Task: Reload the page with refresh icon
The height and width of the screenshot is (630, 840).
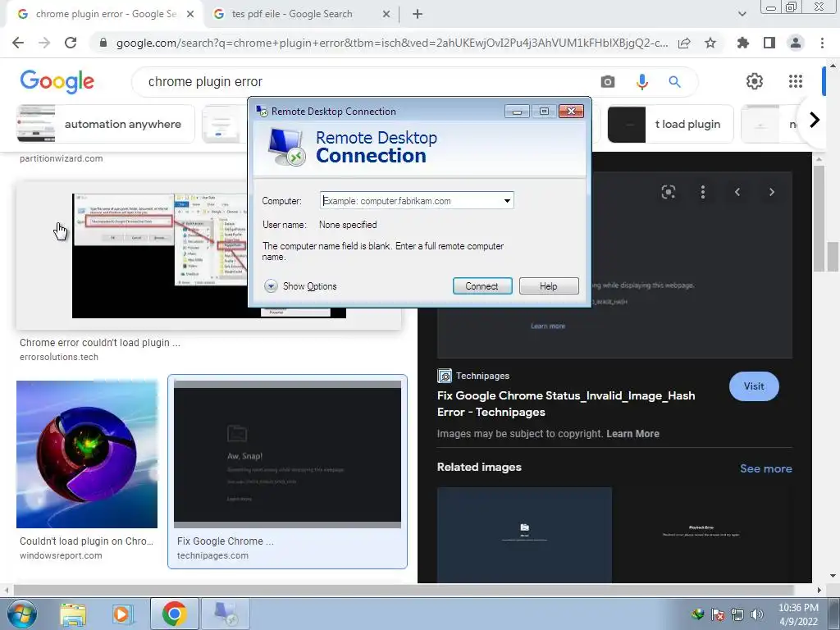Action: [x=71, y=43]
